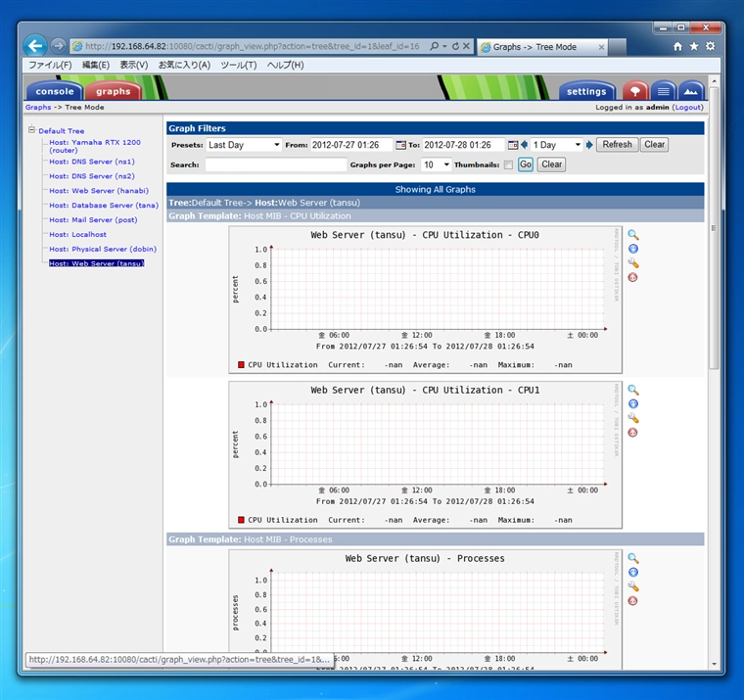Open CSV export icon for Processes graph
The image size is (744, 700).
click(x=633, y=573)
